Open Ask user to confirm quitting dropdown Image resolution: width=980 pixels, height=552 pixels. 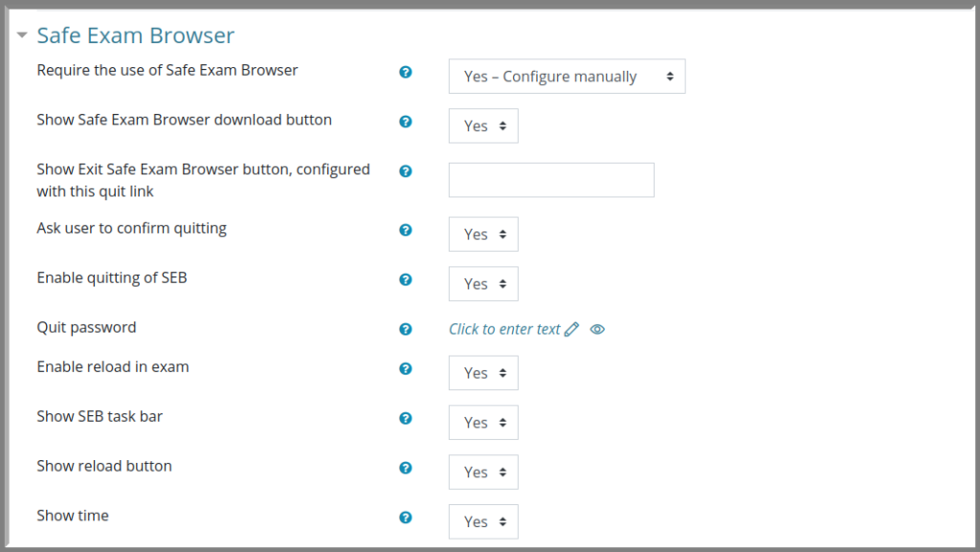[483, 234]
